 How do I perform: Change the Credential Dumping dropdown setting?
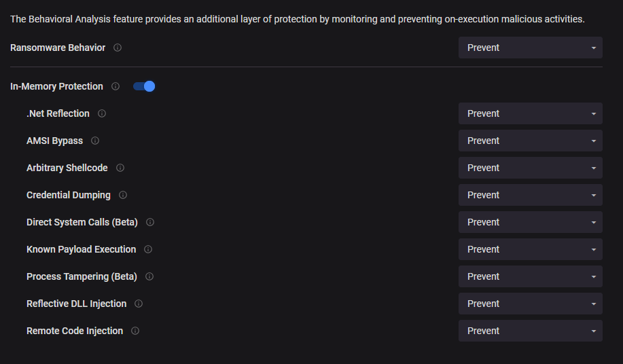click(531, 195)
